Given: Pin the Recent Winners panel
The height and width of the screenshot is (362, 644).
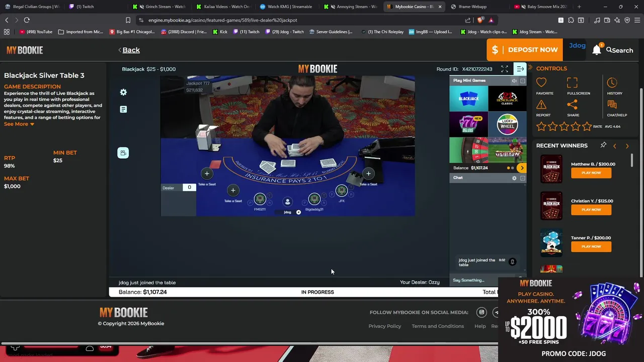Looking at the screenshot, I should tap(603, 145).
